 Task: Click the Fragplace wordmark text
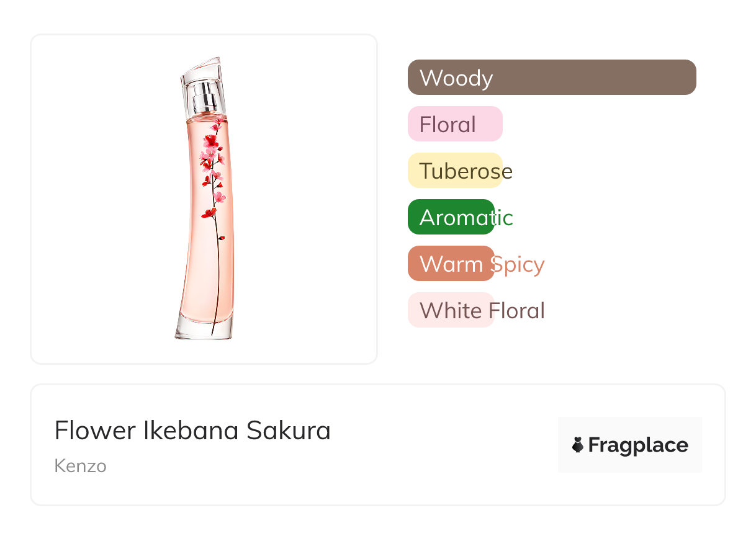pyautogui.click(x=638, y=445)
